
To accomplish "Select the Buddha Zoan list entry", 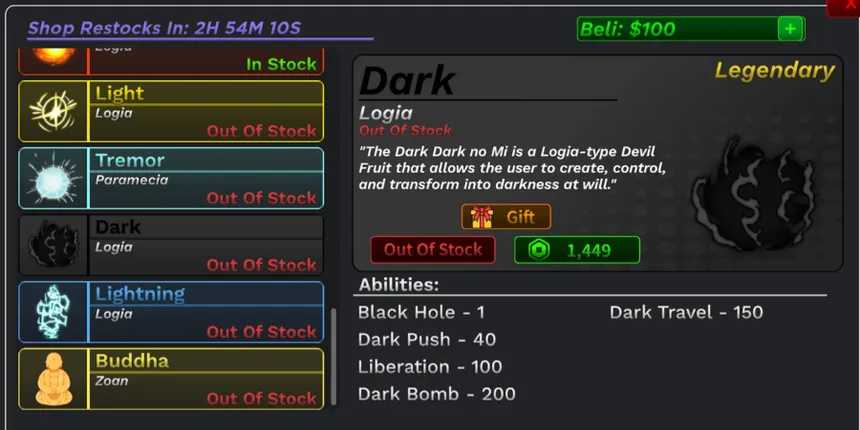I will coord(171,379).
